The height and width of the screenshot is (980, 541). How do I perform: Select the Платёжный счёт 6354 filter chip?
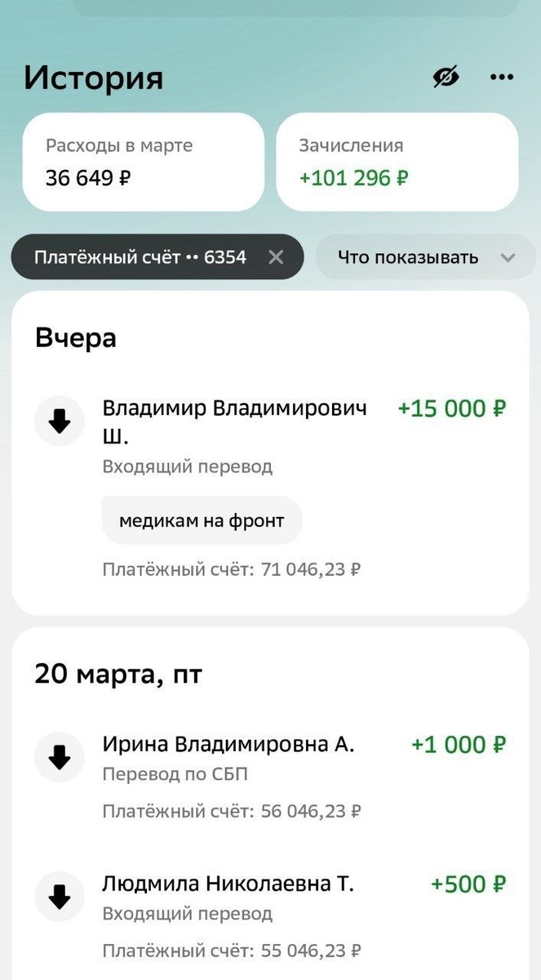131,257
